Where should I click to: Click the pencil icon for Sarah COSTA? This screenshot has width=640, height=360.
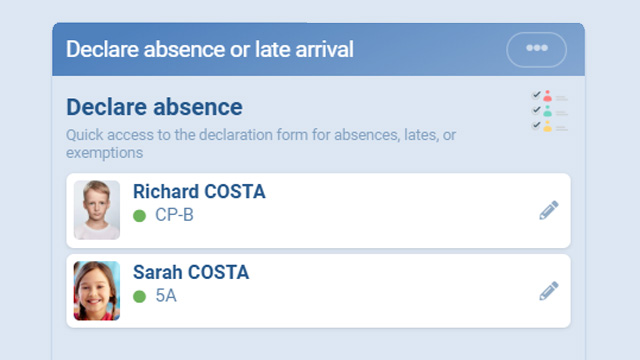(549, 291)
